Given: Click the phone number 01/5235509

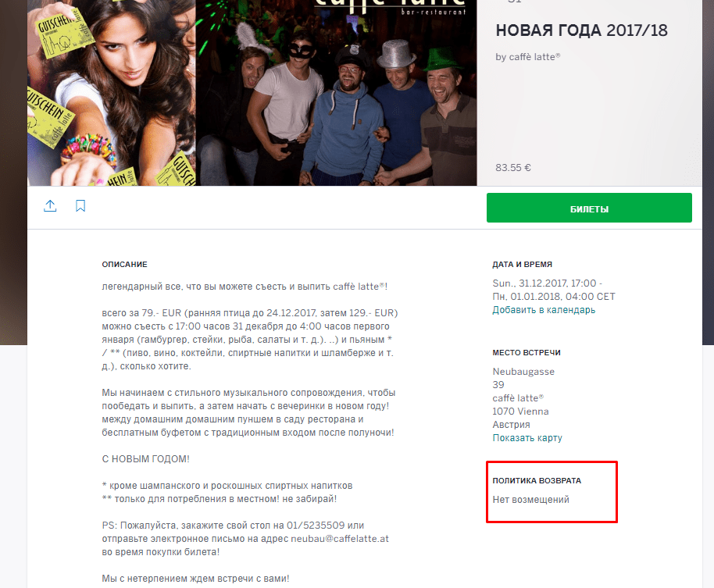Looking at the screenshot, I should [316, 526].
